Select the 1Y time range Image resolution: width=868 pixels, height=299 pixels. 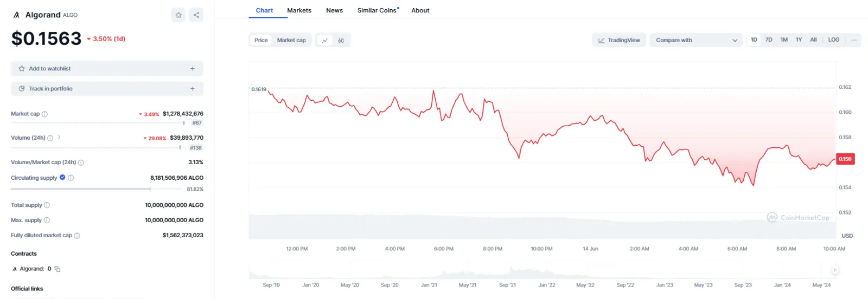(x=799, y=40)
